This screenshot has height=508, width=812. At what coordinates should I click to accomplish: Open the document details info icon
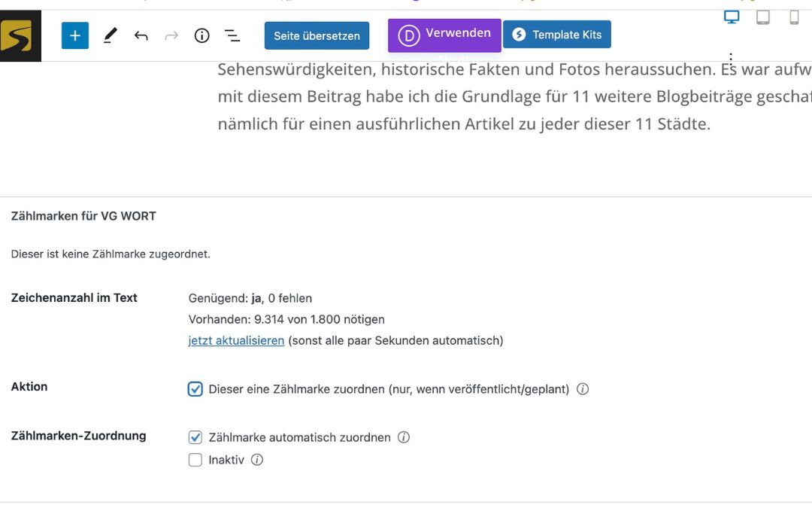tap(201, 35)
